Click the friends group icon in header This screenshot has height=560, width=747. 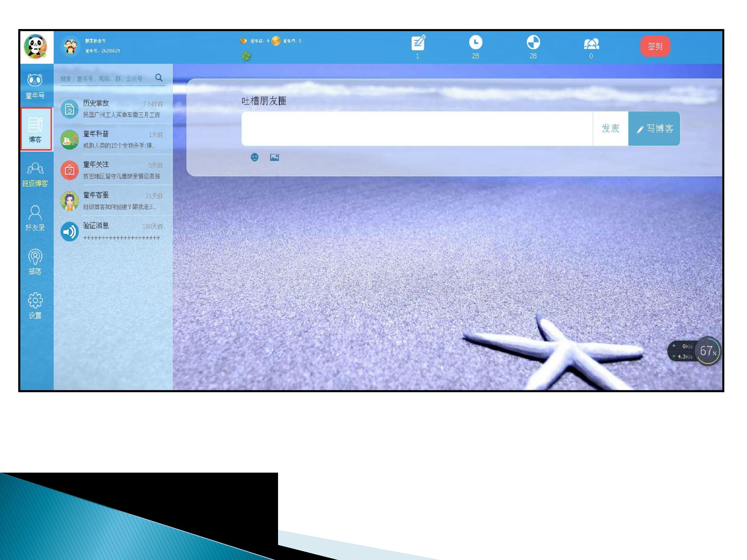(591, 44)
